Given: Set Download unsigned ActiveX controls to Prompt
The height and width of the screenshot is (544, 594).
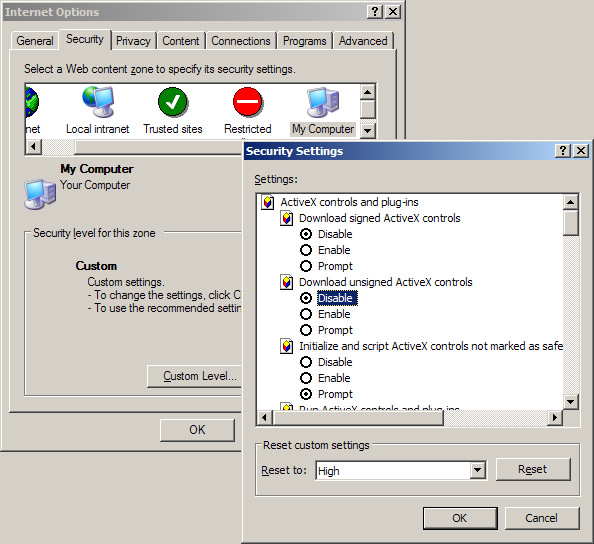Looking at the screenshot, I should (306, 330).
